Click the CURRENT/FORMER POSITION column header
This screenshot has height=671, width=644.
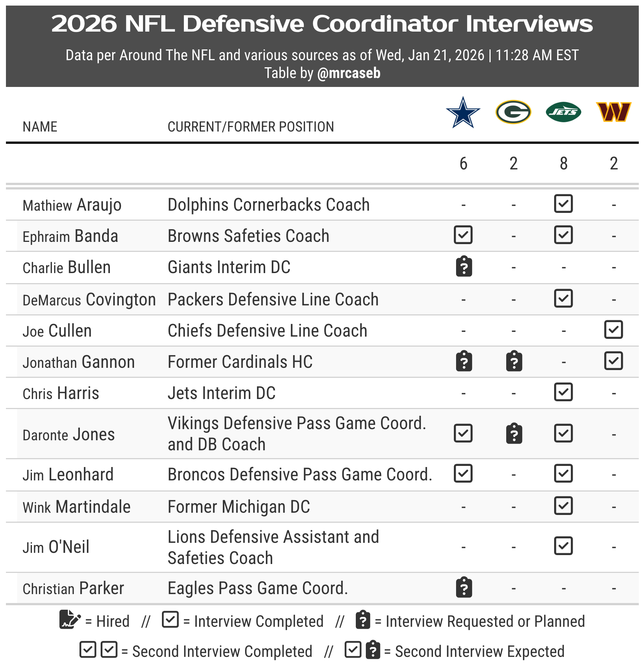click(x=251, y=127)
